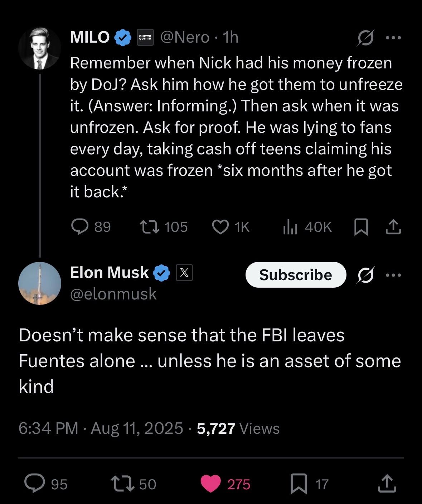This screenshot has width=422, height=504.
Task: Repost Elon Musk's post with 50 reposts
Action: (x=122, y=484)
